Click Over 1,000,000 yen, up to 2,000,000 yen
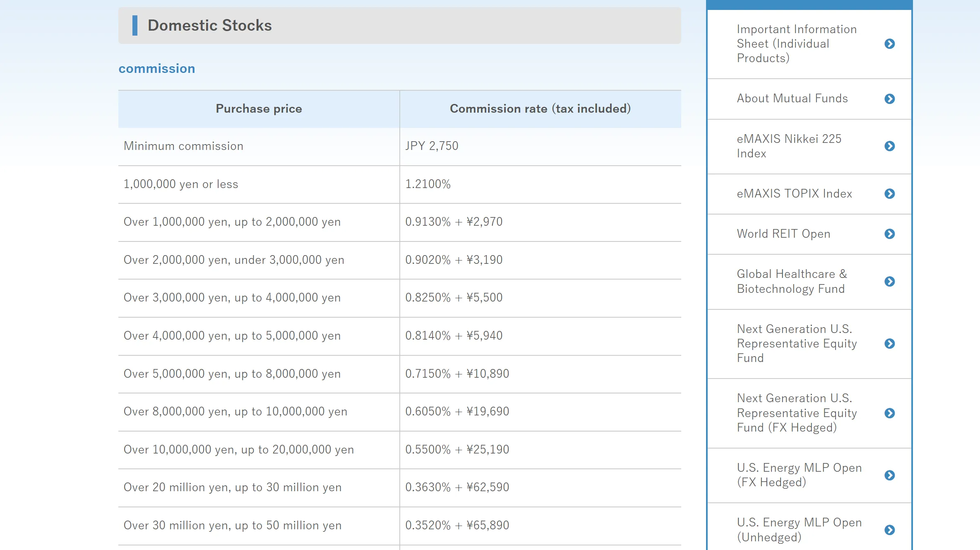 click(x=232, y=222)
